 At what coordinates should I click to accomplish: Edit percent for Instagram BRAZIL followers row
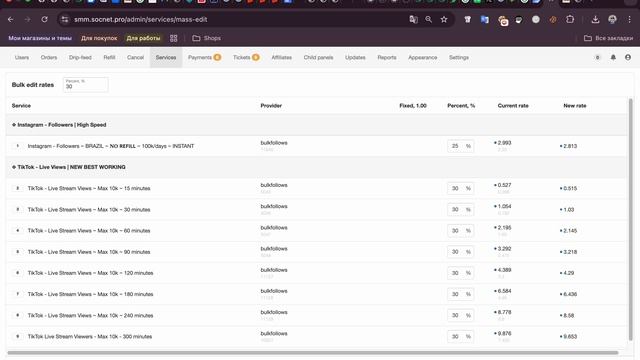point(460,146)
